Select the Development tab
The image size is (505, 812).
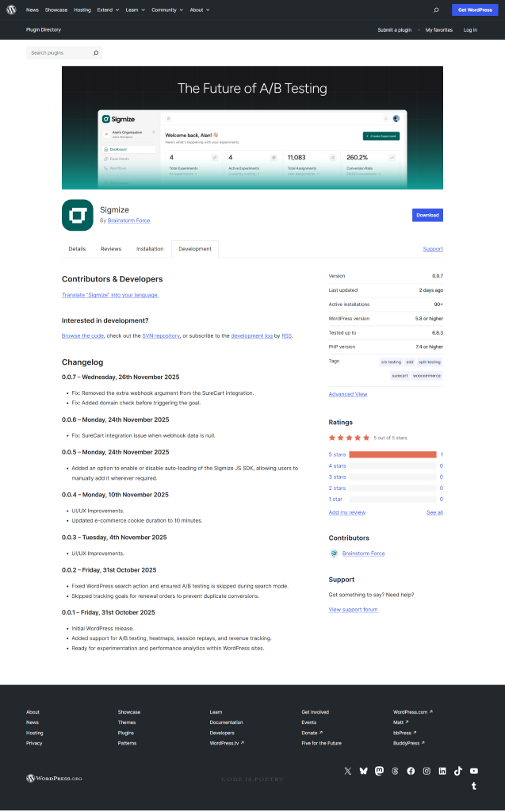[x=195, y=249]
